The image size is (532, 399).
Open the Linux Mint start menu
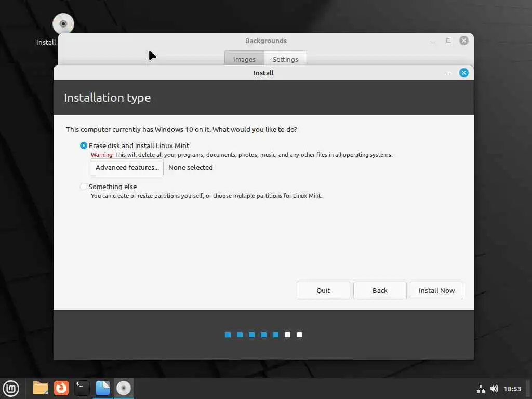coord(11,388)
